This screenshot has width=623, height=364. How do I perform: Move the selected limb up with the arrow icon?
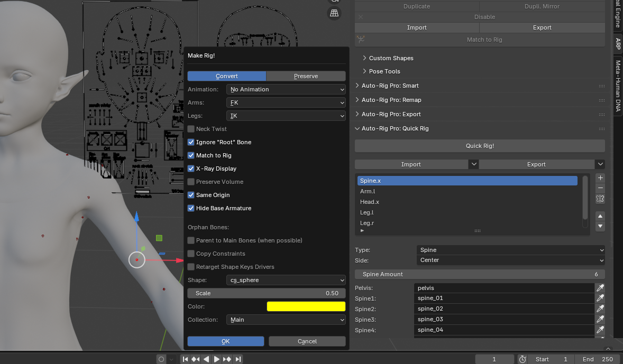point(600,216)
